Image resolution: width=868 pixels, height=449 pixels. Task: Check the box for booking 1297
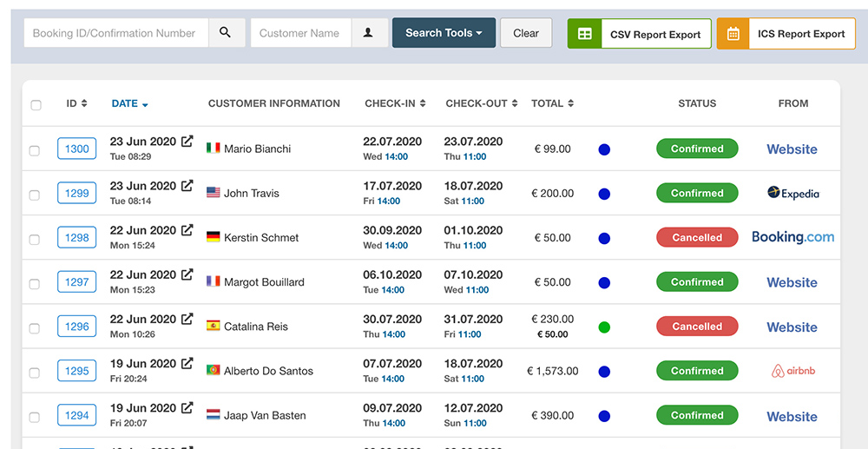35,284
